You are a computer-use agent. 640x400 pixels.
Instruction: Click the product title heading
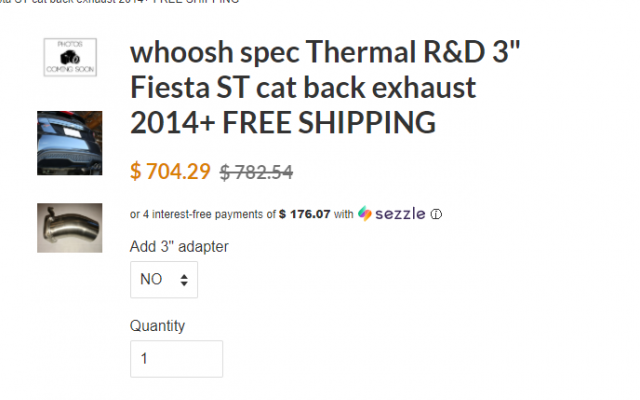325,87
